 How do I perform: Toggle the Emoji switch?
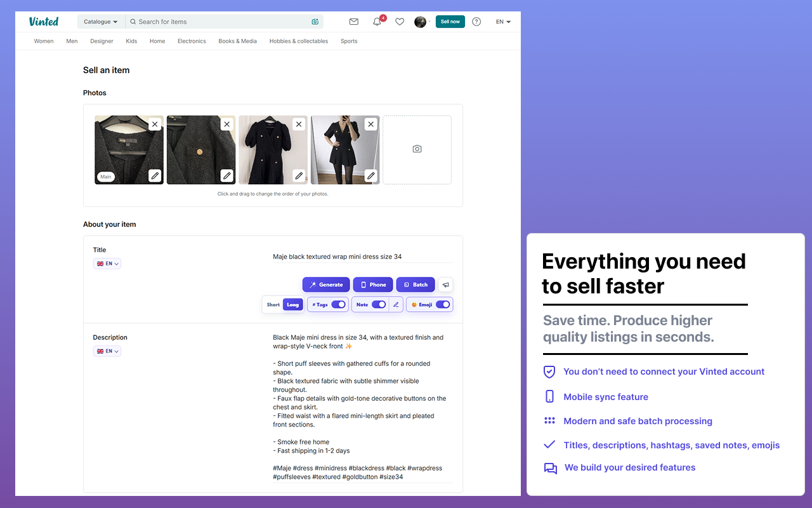tap(443, 305)
